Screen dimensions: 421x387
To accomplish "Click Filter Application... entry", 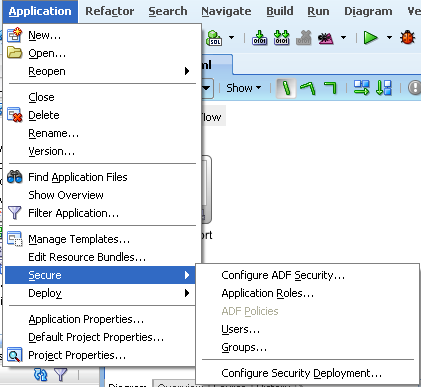I will coord(103,213).
